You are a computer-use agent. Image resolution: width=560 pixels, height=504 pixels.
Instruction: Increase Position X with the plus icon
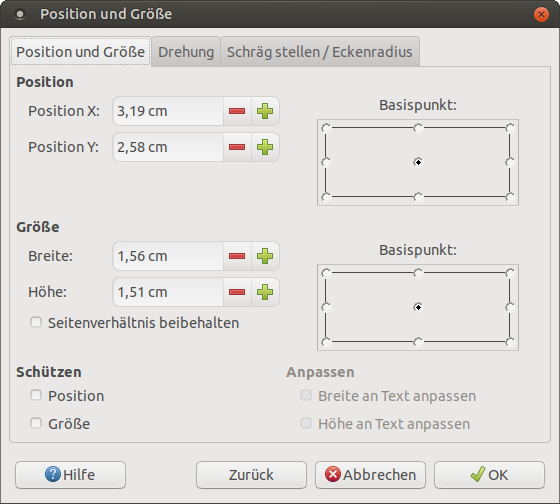tap(265, 111)
